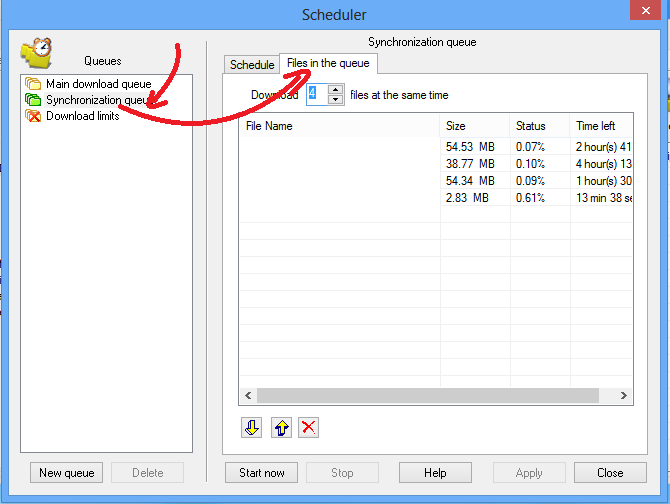
Task: Delete selected file from queue with red X
Action: pyautogui.click(x=309, y=427)
